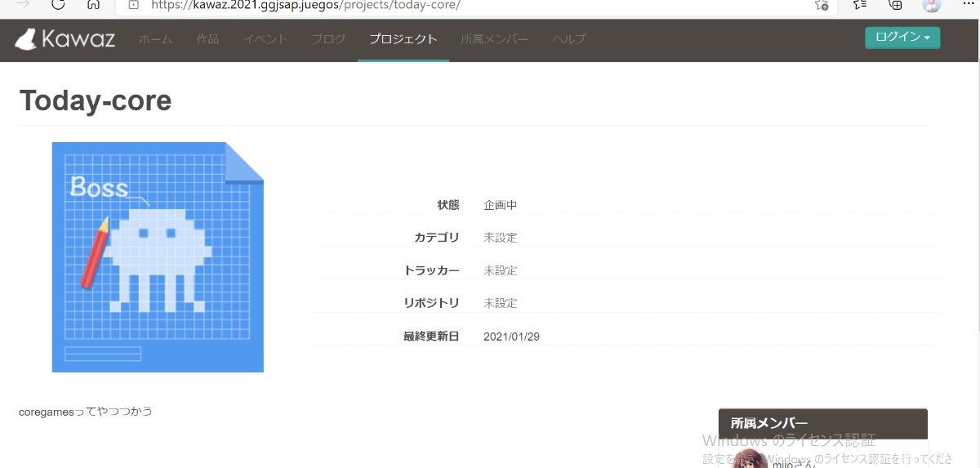View site info icon beside the URL

tap(134, 4)
